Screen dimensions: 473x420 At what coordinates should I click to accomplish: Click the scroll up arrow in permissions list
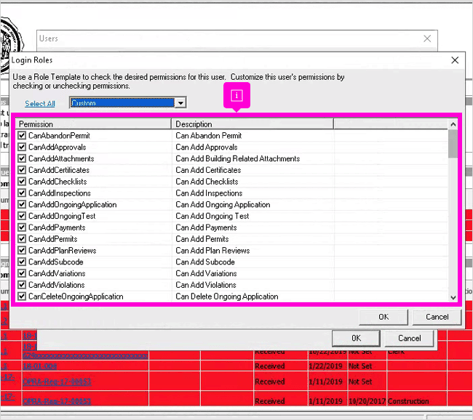click(453, 124)
